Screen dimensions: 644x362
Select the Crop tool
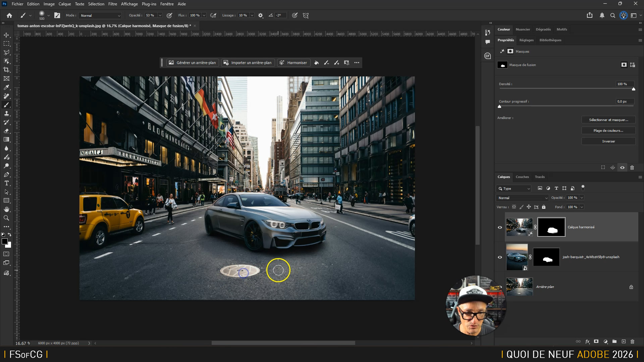tap(6, 70)
